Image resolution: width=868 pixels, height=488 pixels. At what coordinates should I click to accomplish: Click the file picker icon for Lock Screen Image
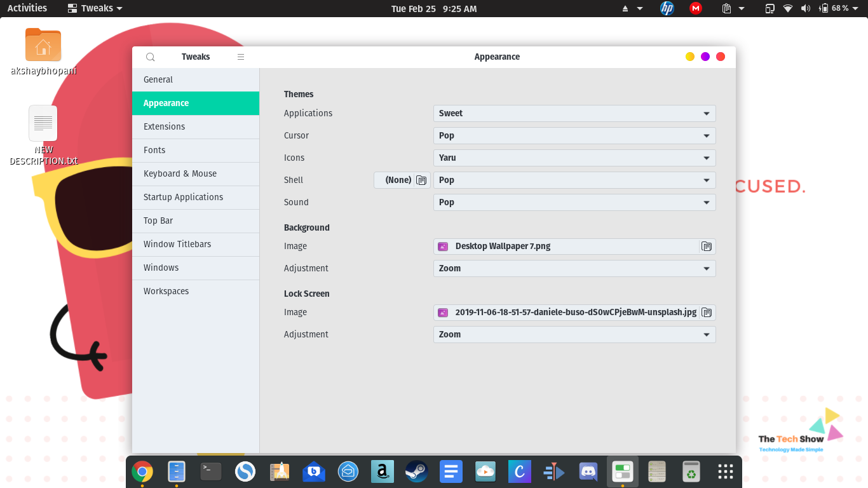[x=707, y=312]
